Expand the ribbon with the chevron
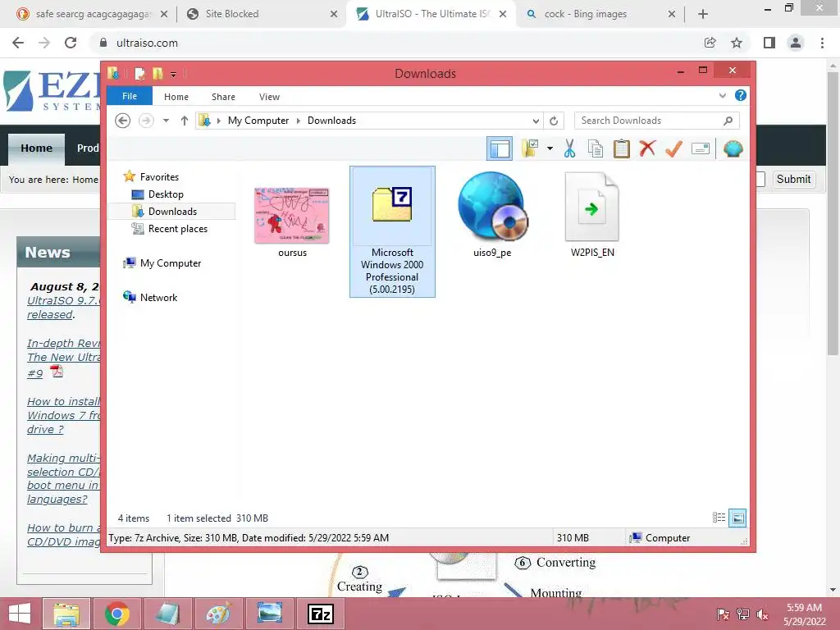This screenshot has height=630, width=840. pyautogui.click(x=722, y=95)
